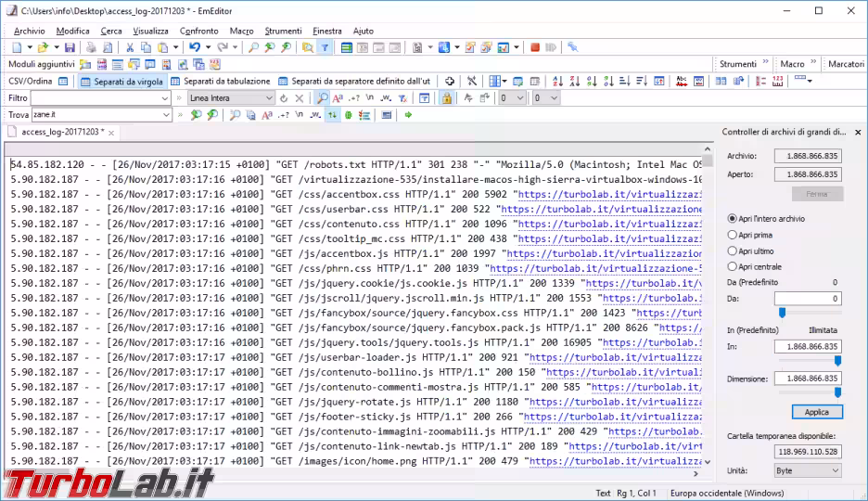Image resolution: width=868 pixels, height=501 pixels.
Task: Toggle the filter funnel icon in main toolbar
Action: point(325,47)
